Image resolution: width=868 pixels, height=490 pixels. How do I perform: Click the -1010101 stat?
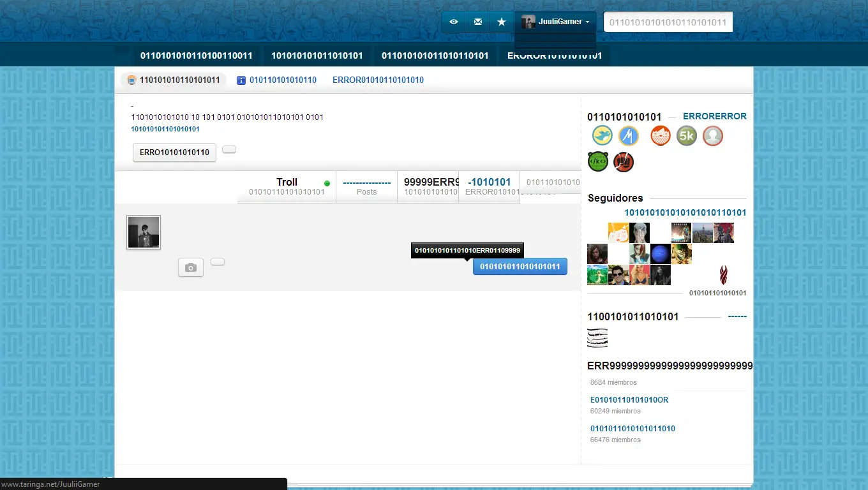tap(489, 186)
